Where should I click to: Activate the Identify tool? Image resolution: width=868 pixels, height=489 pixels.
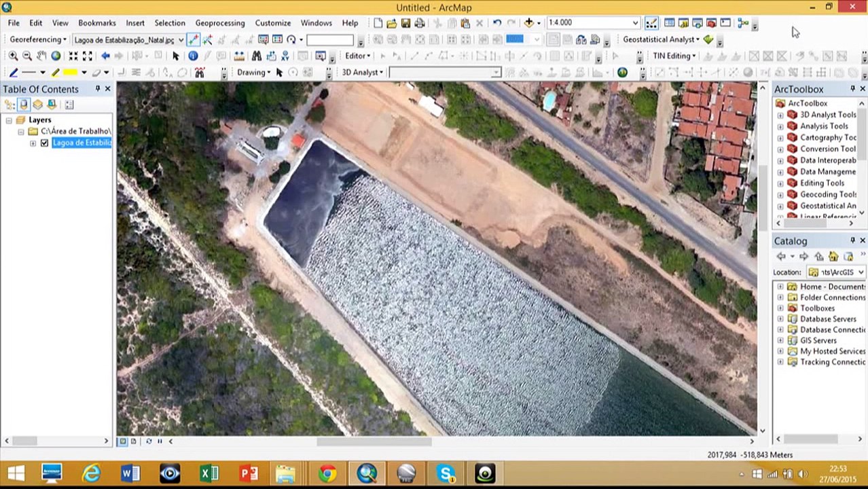coord(193,56)
